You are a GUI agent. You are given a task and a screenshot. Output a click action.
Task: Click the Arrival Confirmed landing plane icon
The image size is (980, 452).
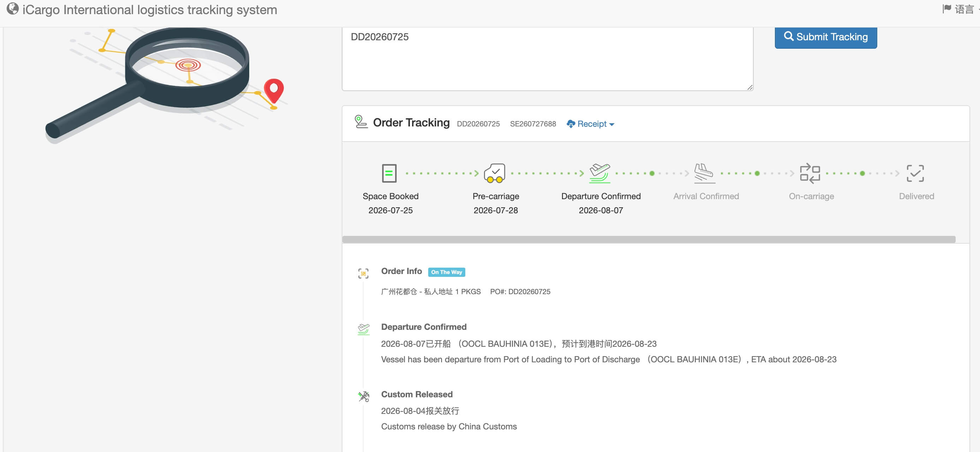[704, 173]
